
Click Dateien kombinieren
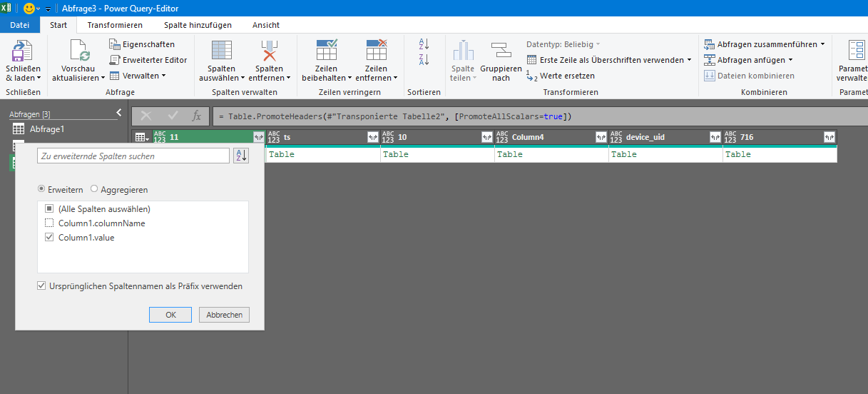tap(749, 76)
